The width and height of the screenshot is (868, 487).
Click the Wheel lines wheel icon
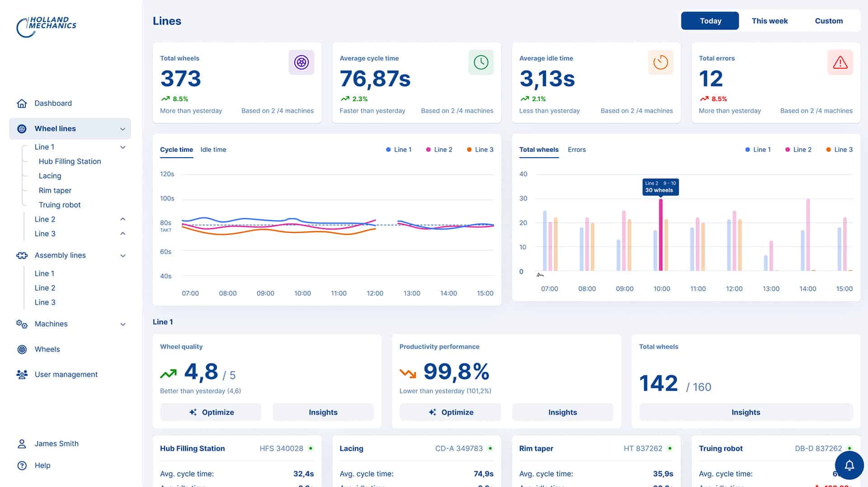point(22,129)
